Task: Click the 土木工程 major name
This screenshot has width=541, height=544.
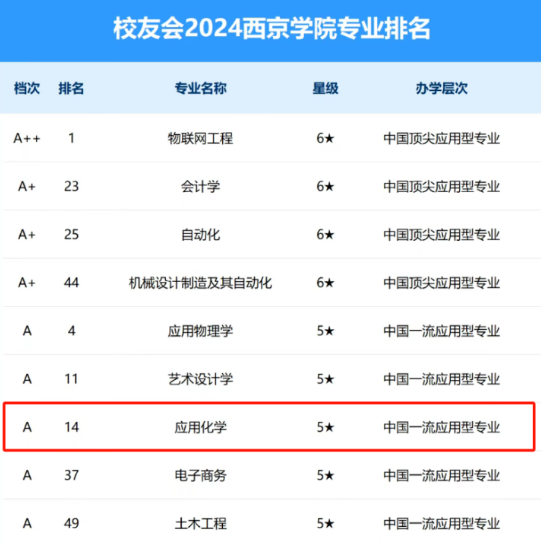Action: click(201, 524)
